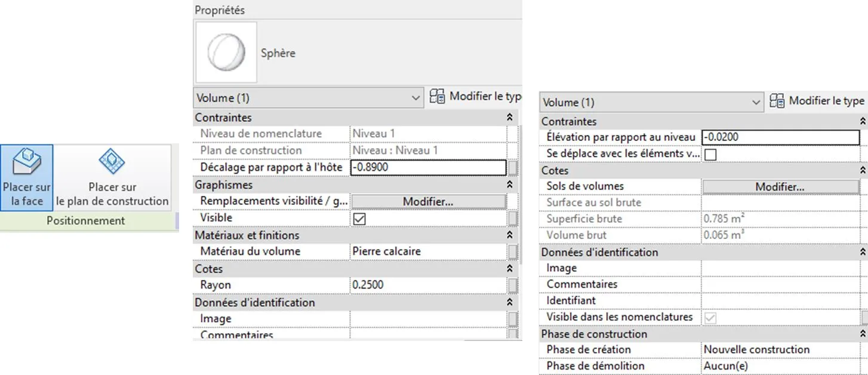Image resolution: width=868 pixels, height=375 pixels.
Task: Collapse the Contraintes section
Action: [x=509, y=117]
